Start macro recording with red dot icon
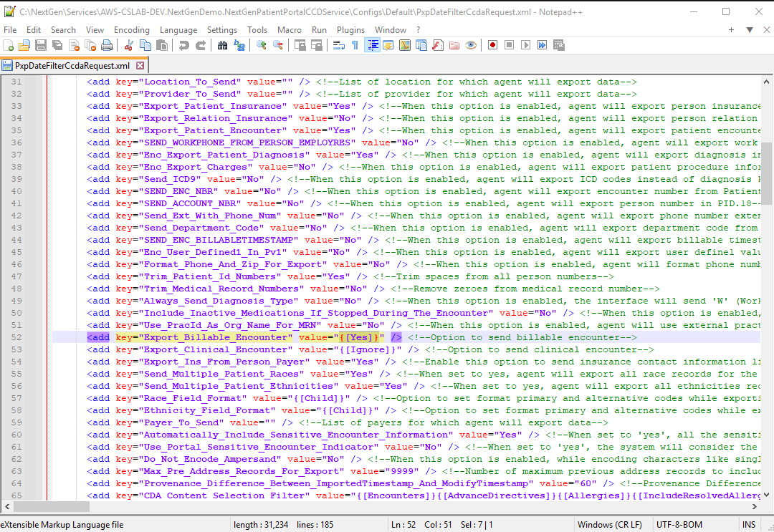 tap(492, 45)
